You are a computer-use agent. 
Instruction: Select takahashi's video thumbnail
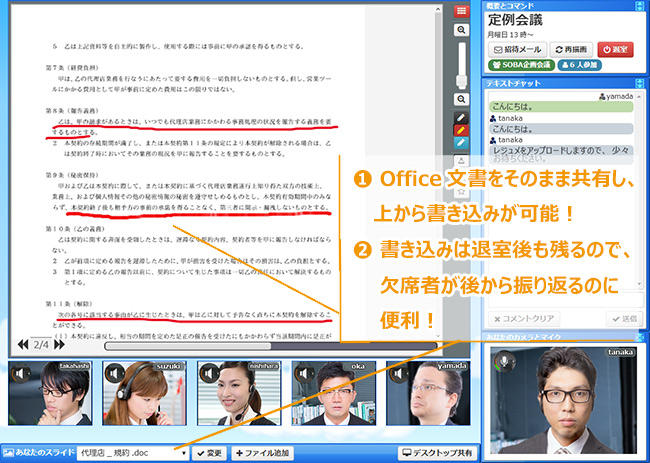[x=50, y=393]
